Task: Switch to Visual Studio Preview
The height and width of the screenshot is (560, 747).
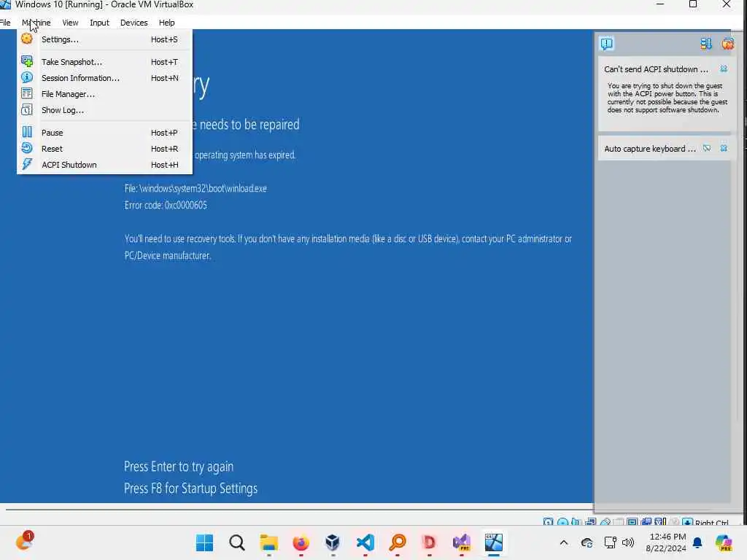Action: [461, 542]
